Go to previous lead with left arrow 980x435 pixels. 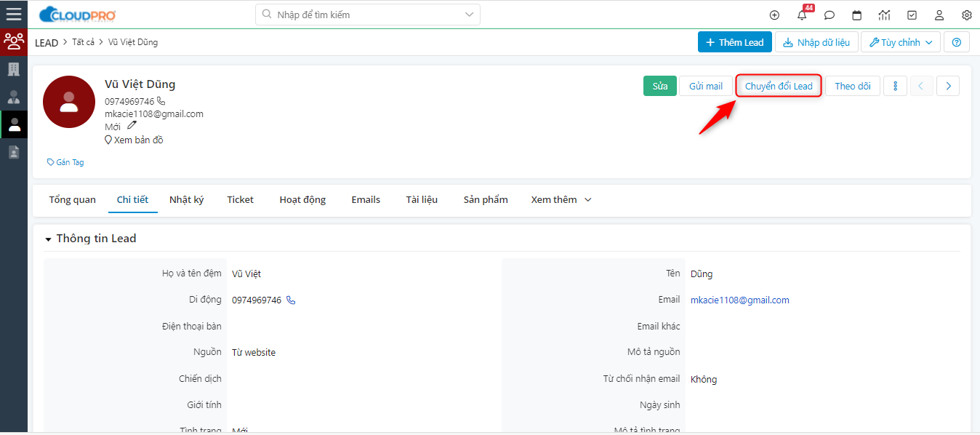tap(920, 86)
